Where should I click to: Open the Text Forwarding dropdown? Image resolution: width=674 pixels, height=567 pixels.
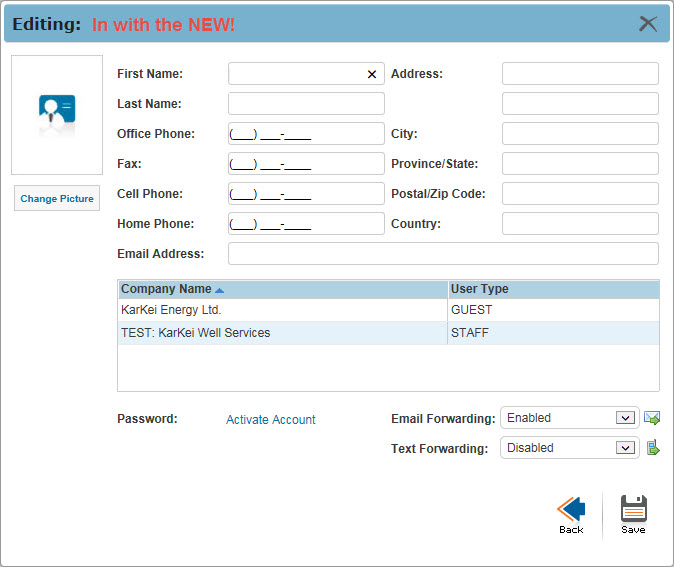click(x=625, y=448)
